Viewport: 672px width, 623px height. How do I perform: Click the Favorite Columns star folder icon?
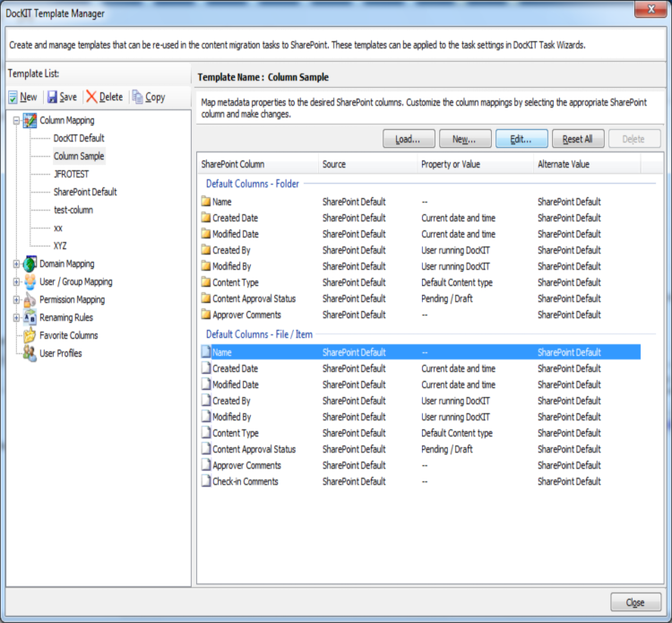coord(30,335)
